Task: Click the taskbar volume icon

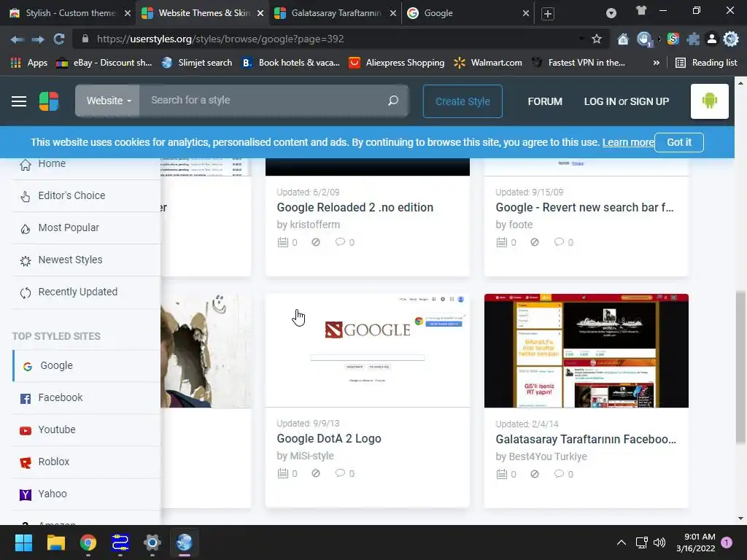Action: coord(659,542)
